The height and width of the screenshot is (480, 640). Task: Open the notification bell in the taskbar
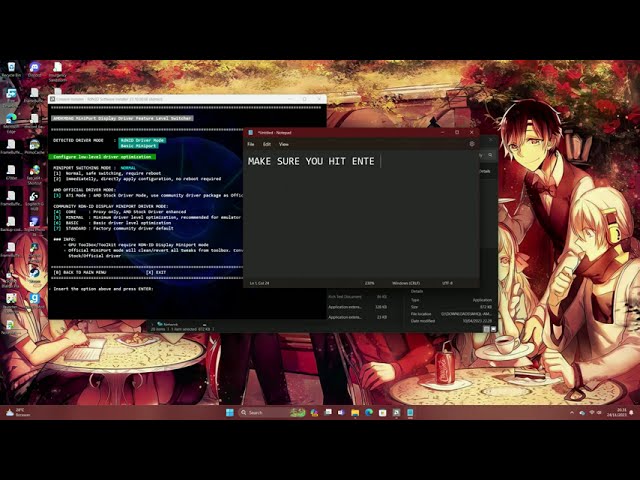(x=631, y=413)
